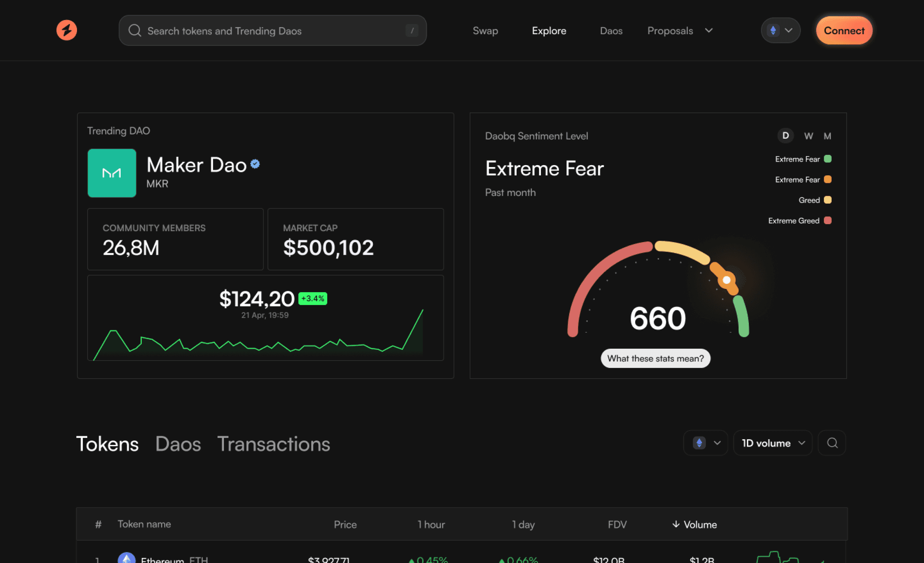Switch sentiment period to M monthly
This screenshot has width=924, height=563.
pyautogui.click(x=827, y=136)
